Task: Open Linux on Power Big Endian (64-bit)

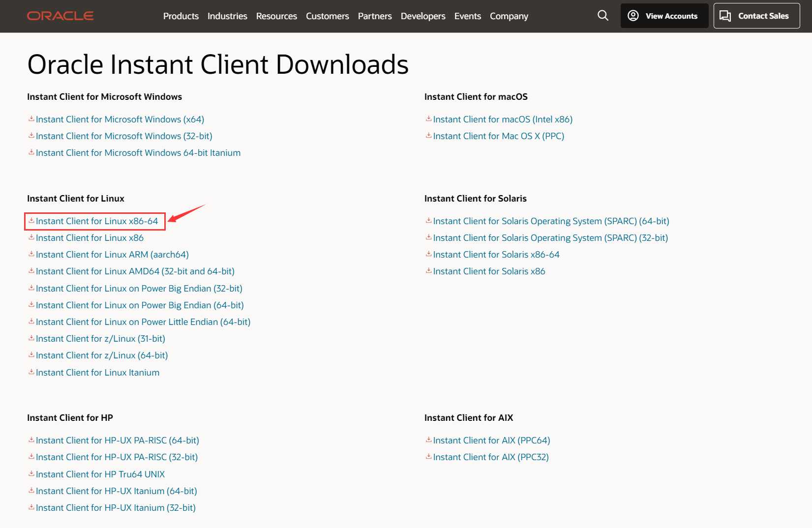Action: point(140,305)
